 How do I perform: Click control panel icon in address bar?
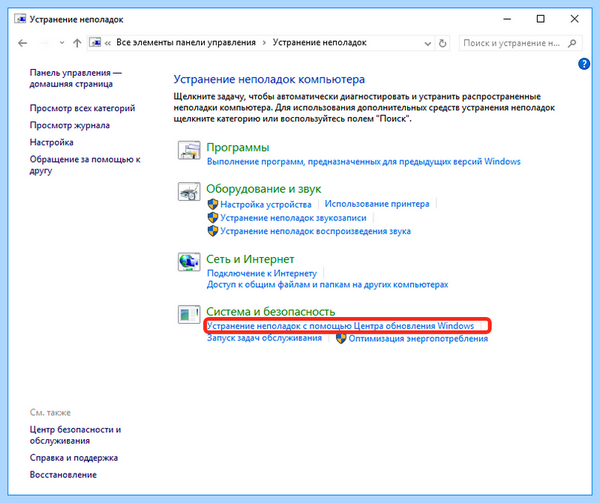click(96, 43)
